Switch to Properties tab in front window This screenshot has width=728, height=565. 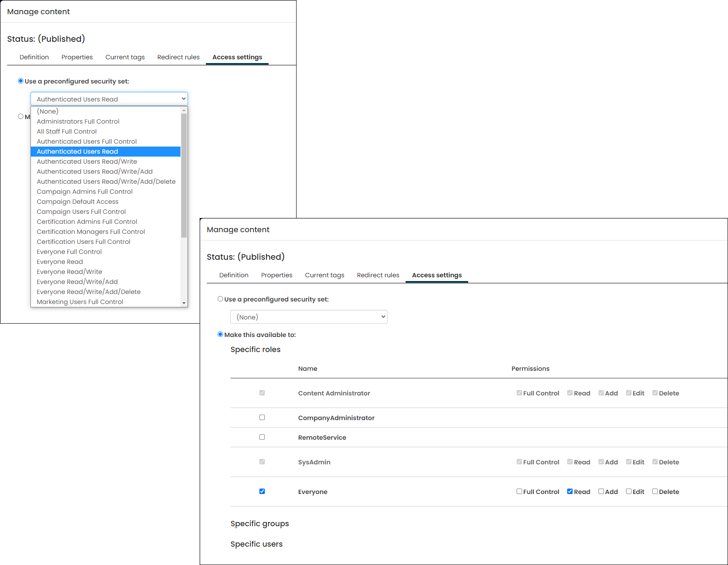[277, 275]
